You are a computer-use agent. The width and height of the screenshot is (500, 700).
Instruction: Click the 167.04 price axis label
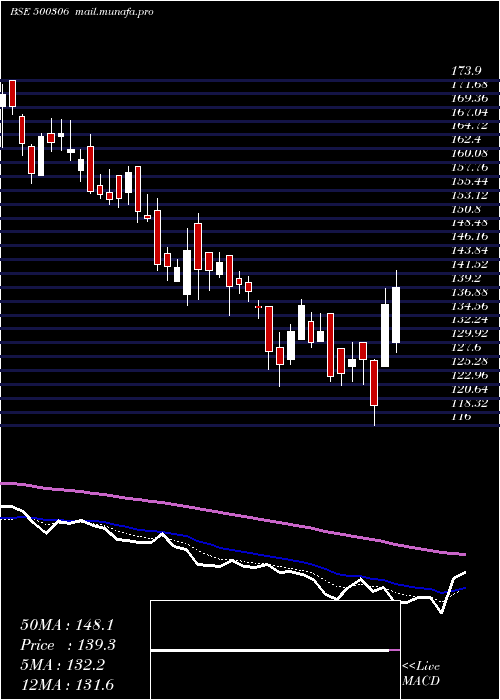[469, 112]
